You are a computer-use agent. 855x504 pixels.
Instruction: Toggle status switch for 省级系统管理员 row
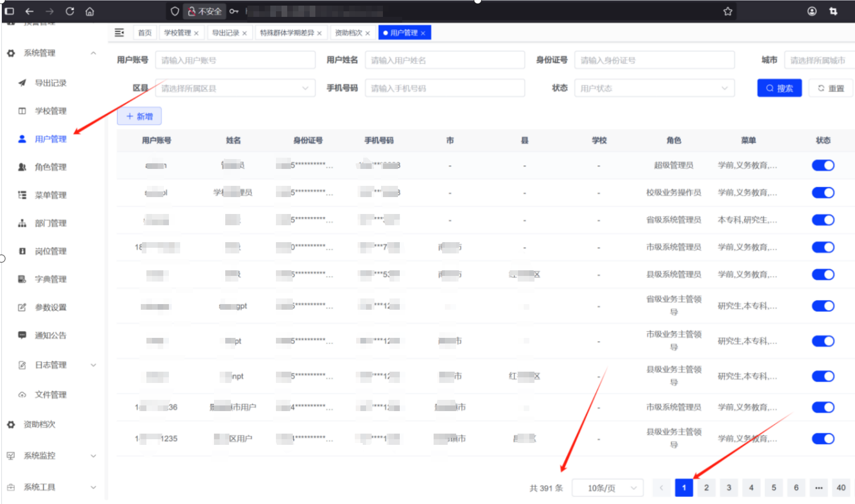823,220
